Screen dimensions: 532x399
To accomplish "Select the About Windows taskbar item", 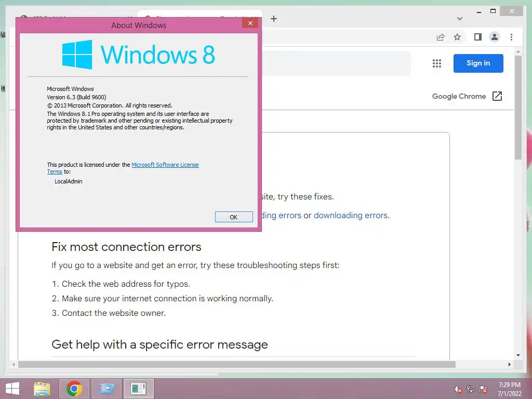I will [x=138, y=389].
